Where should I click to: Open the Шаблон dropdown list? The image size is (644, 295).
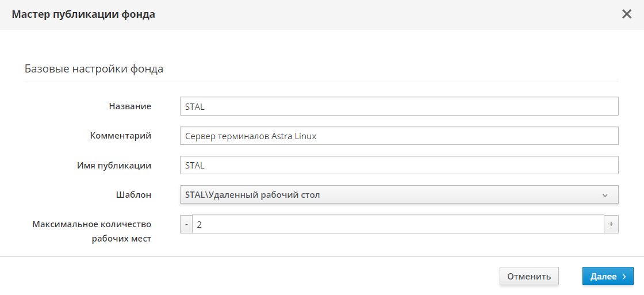click(x=398, y=195)
